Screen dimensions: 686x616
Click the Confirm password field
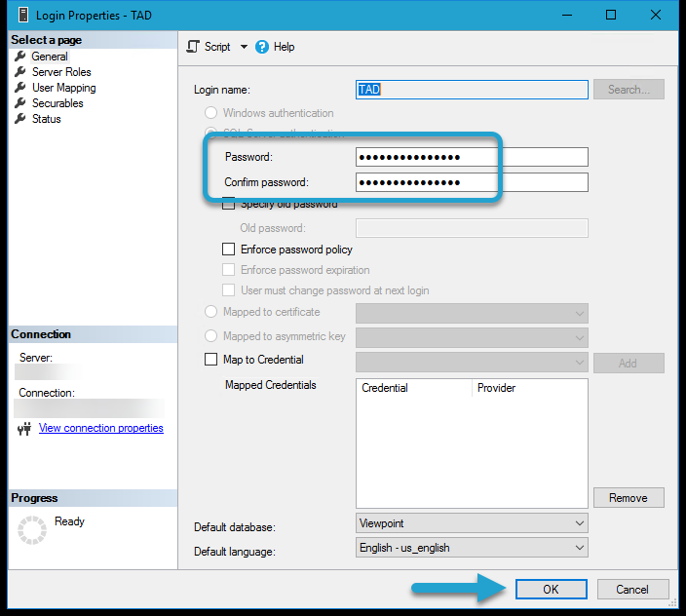pyautogui.click(x=472, y=182)
